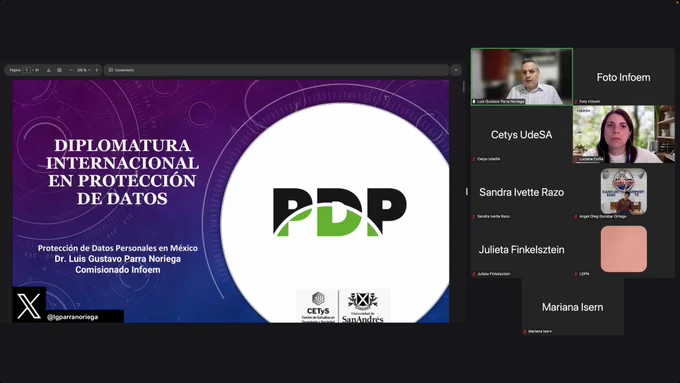Click the page number input field
680x383 pixels.
pyautogui.click(x=26, y=70)
